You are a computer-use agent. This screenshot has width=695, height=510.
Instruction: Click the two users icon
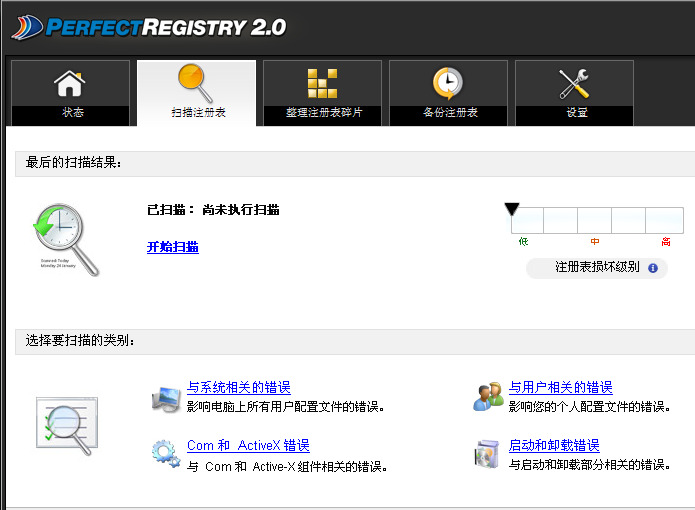click(488, 397)
